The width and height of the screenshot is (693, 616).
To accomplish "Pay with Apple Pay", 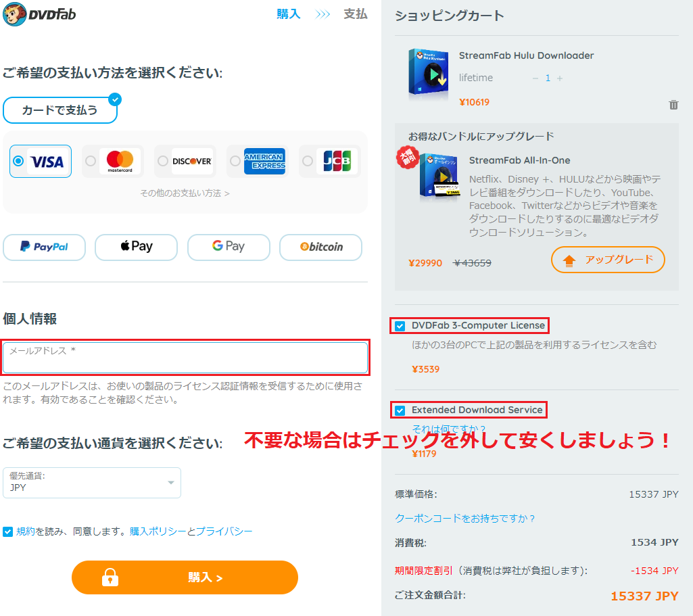I will pos(136,247).
